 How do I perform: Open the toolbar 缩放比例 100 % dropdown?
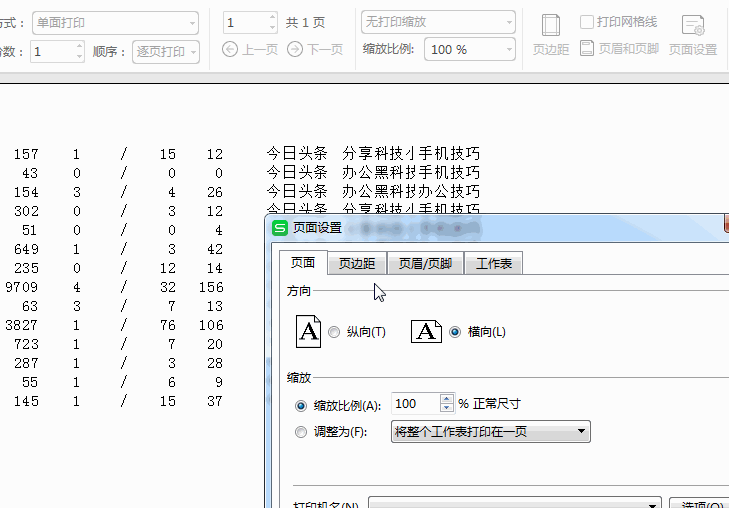[470, 49]
